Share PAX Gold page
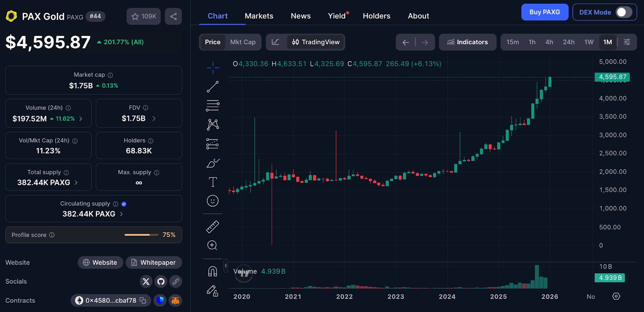 (173, 17)
